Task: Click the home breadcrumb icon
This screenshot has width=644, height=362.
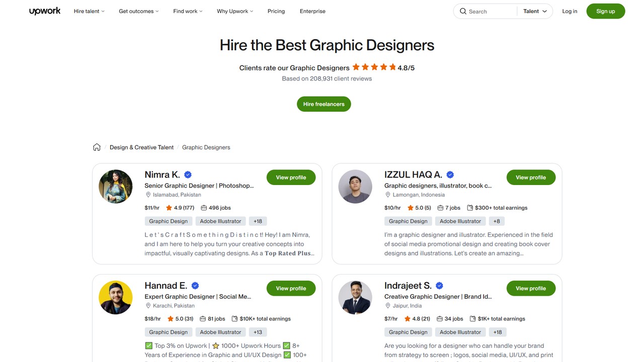Action: point(97,147)
